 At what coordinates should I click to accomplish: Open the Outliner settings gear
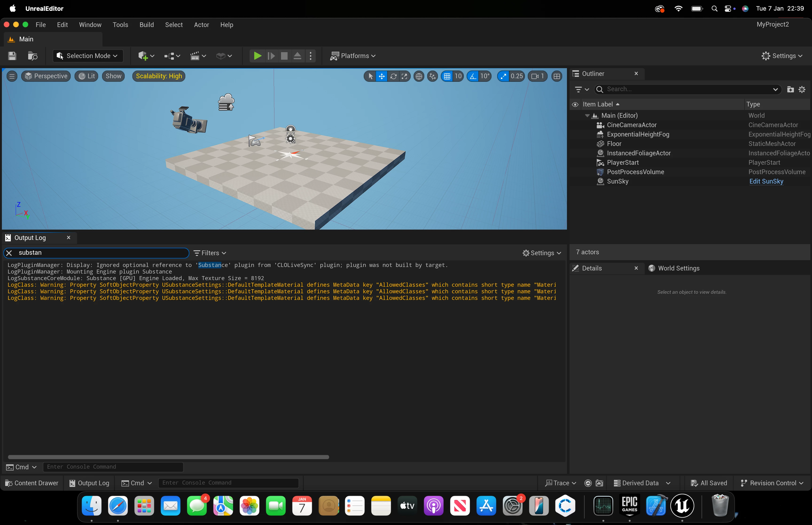(x=802, y=89)
